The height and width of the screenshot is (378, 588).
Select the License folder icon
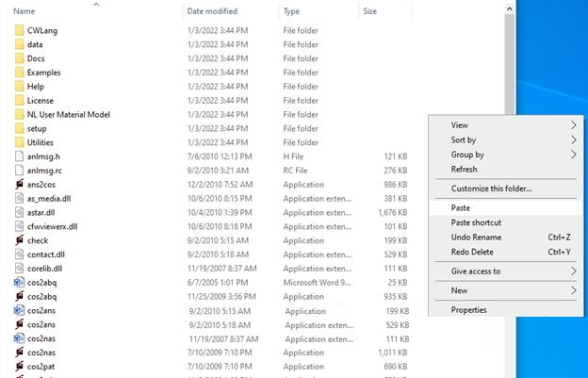coord(20,101)
